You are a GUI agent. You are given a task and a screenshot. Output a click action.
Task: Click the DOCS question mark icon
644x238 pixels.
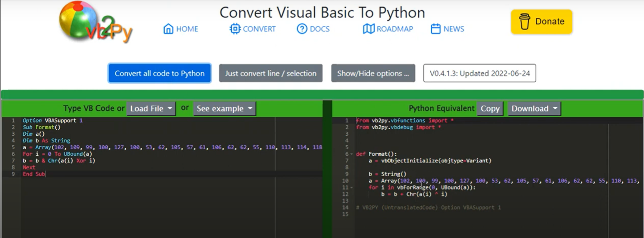tap(302, 29)
